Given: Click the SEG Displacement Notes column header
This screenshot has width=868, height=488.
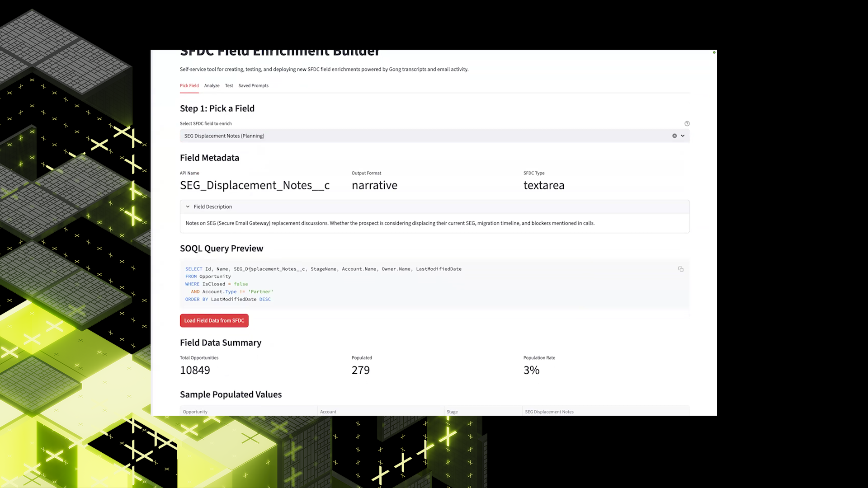Looking at the screenshot, I should click(x=606, y=412).
